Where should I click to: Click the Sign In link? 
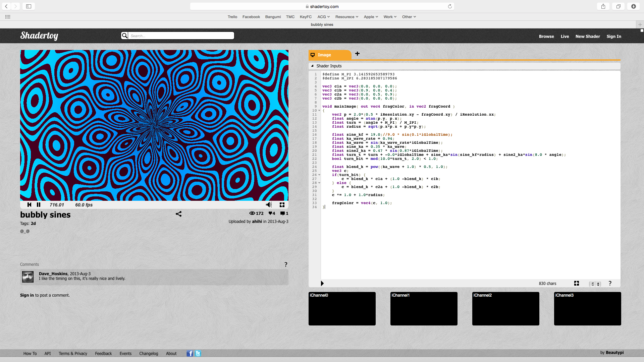pyautogui.click(x=613, y=37)
